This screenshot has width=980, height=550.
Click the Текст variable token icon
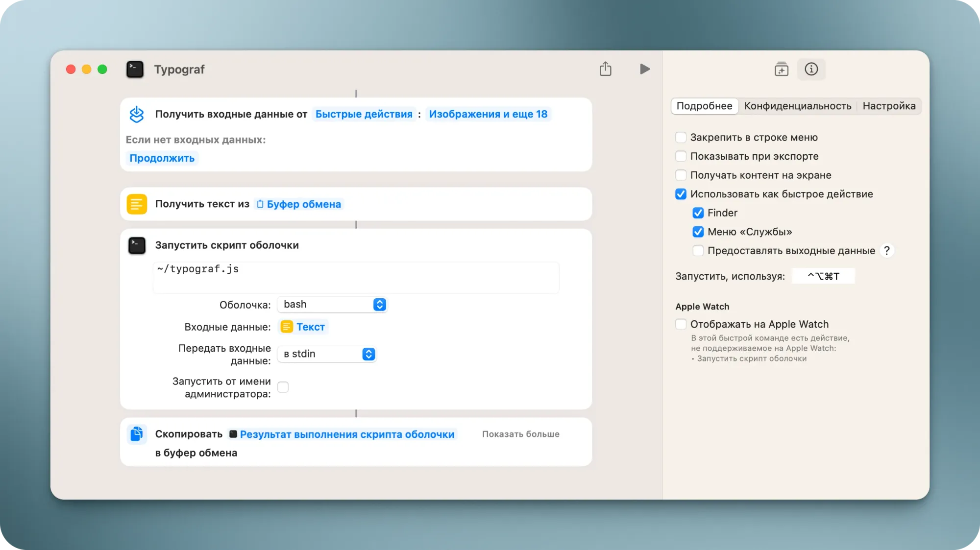287,327
